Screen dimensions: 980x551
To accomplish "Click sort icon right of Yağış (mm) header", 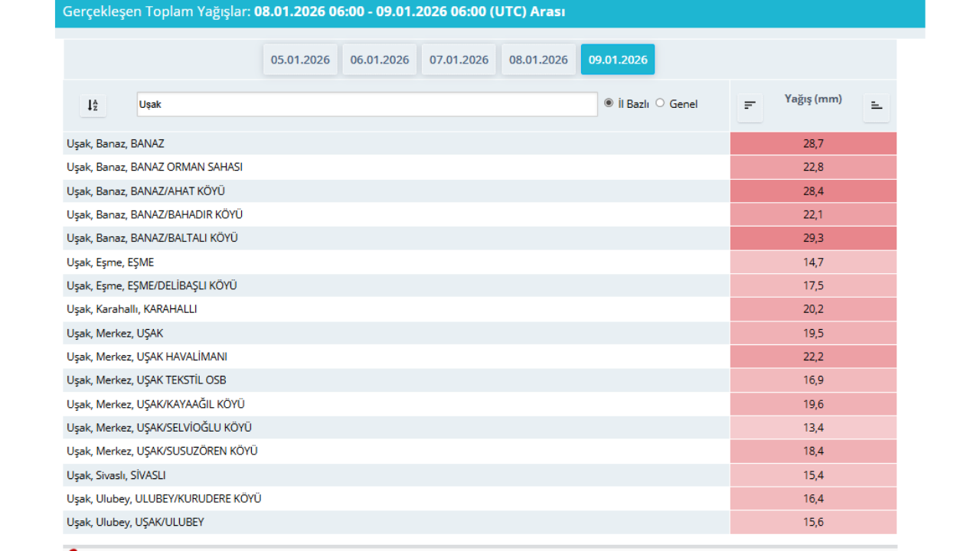I will [x=877, y=106].
